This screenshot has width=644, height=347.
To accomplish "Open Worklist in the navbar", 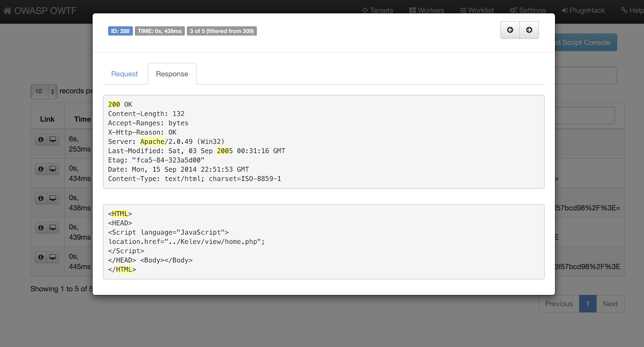I will click(x=477, y=10).
